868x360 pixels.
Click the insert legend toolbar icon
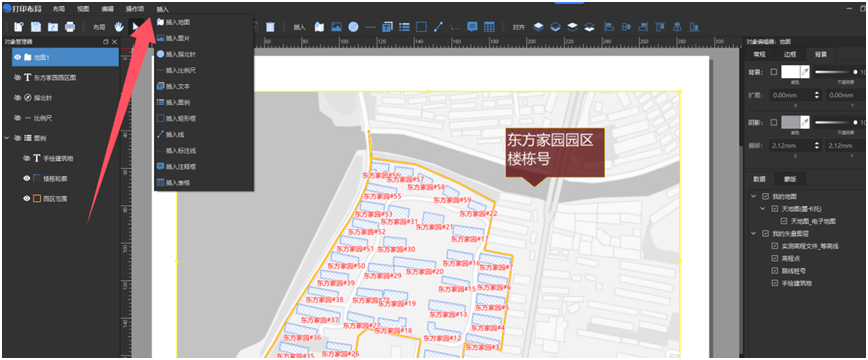pyautogui.click(x=405, y=27)
